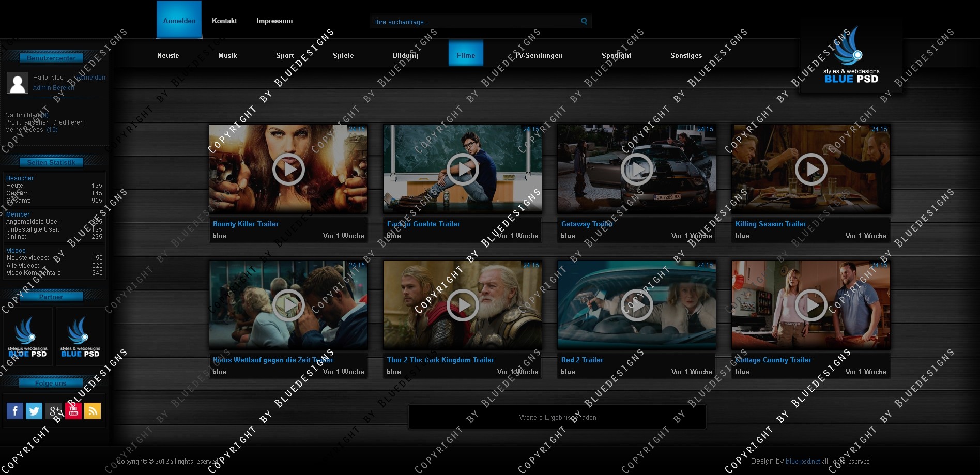Viewport: 980px width, 475px height.
Task: Go to the Sport category
Action: 285,55
